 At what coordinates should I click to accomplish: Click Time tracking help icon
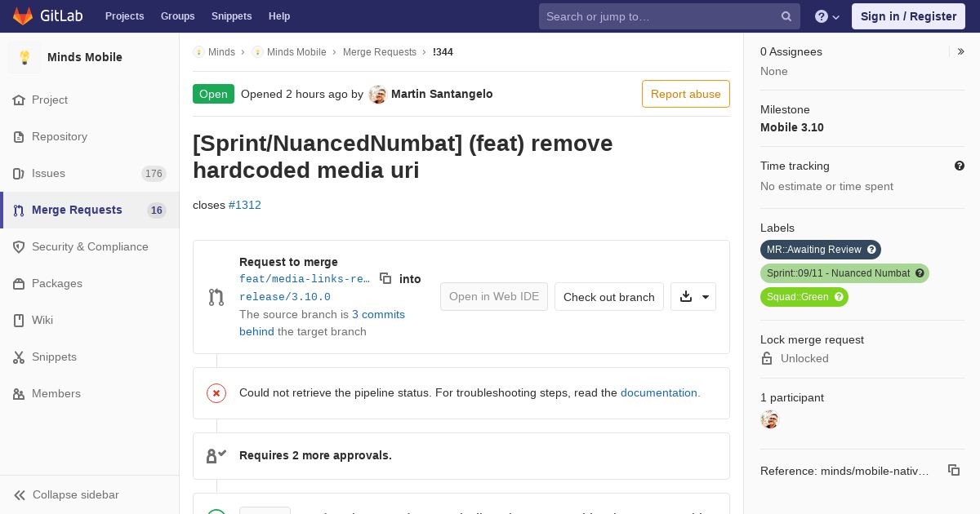click(x=960, y=166)
